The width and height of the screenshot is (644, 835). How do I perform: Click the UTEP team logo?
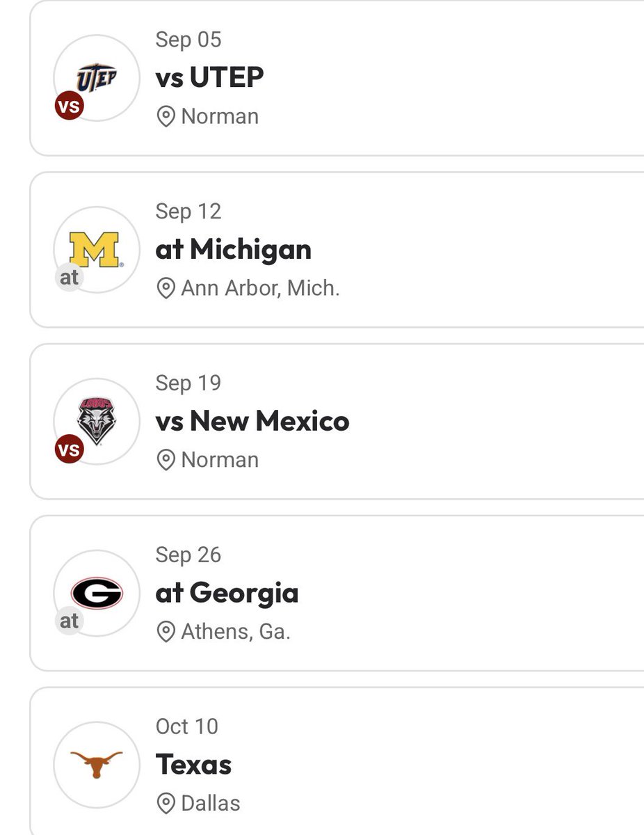[97, 77]
